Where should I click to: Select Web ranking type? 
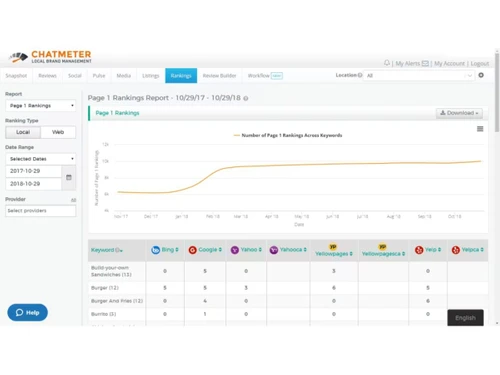click(58, 132)
